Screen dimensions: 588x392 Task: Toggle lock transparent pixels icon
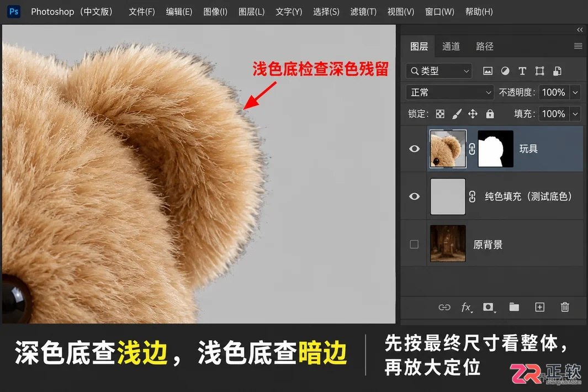coord(440,114)
